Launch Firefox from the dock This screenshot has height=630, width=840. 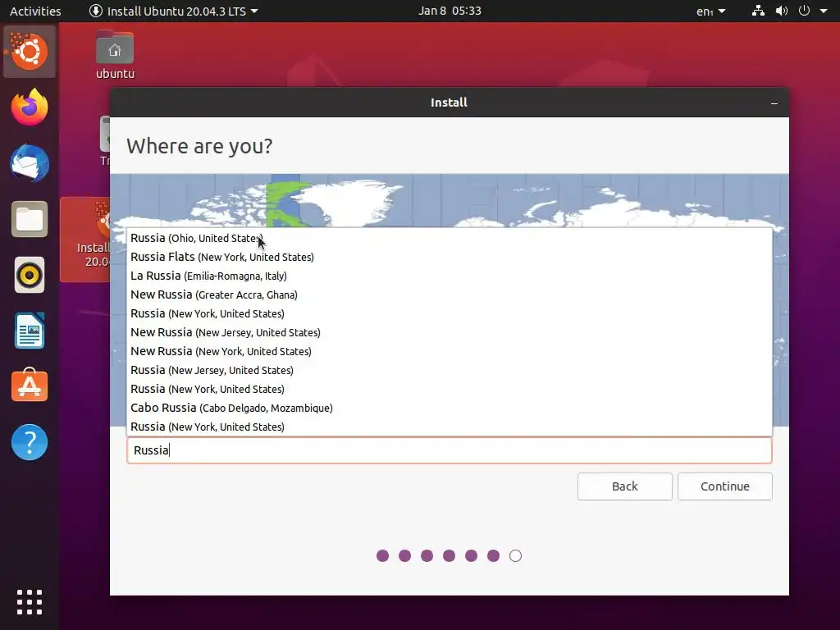pos(30,107)
